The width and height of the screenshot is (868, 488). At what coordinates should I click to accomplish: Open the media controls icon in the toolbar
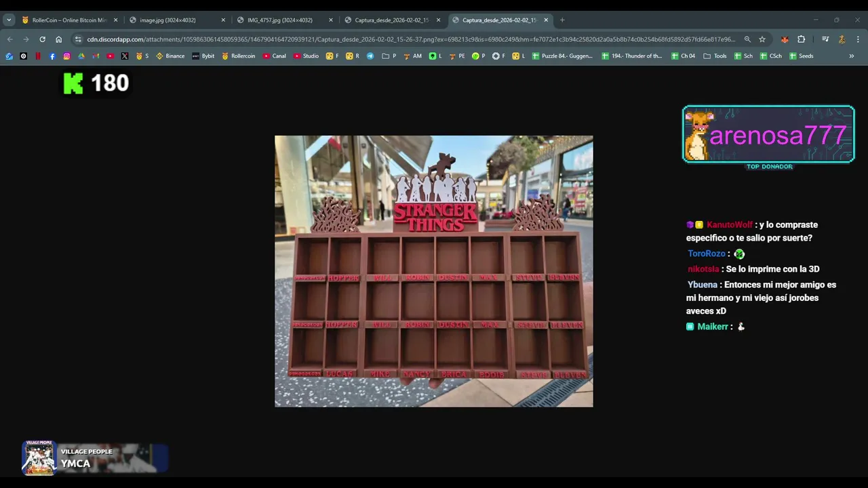[x=825, y=39]
